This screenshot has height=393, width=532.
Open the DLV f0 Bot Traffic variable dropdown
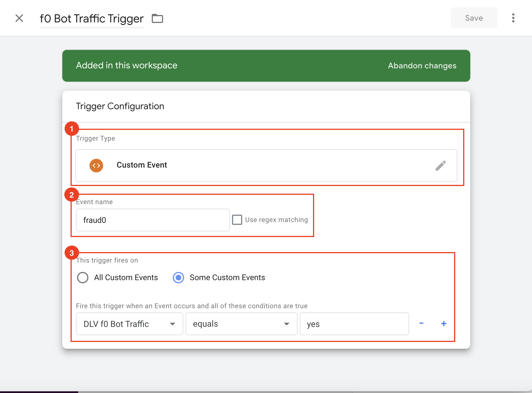click(129, 324)
